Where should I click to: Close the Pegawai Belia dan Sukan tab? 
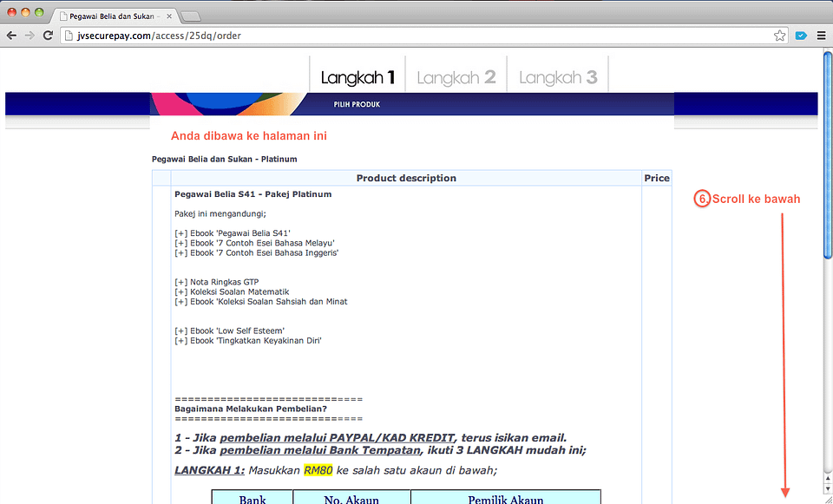(x=169, y=16)
